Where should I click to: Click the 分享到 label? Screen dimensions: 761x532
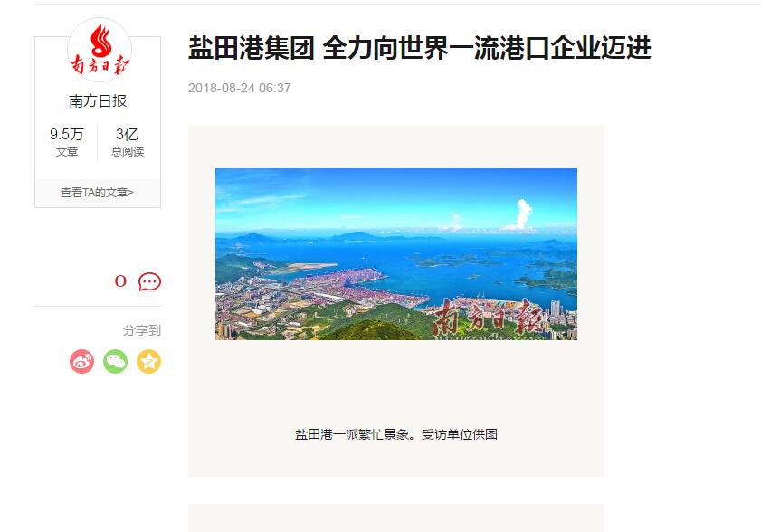point(142,330)
